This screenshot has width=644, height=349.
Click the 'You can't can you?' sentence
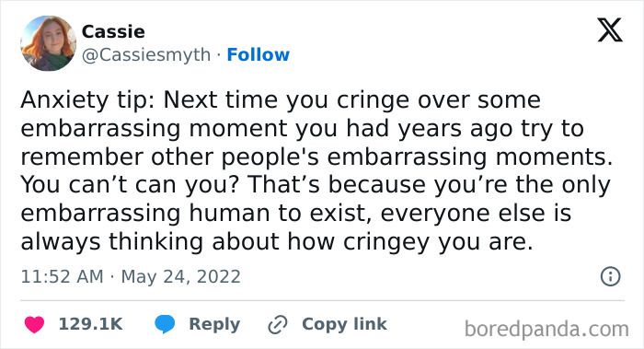(130, 184)
